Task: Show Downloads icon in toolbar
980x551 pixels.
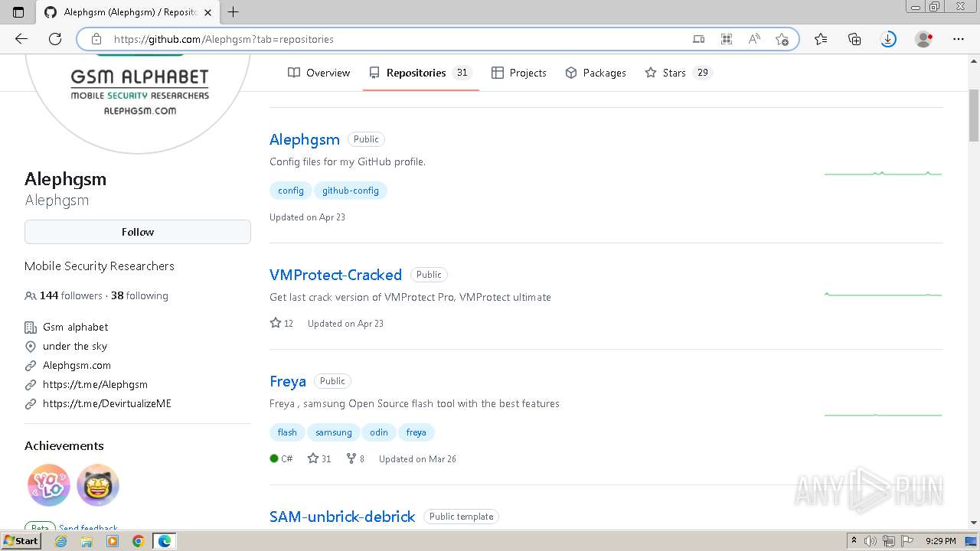Action: coord(888,39)
